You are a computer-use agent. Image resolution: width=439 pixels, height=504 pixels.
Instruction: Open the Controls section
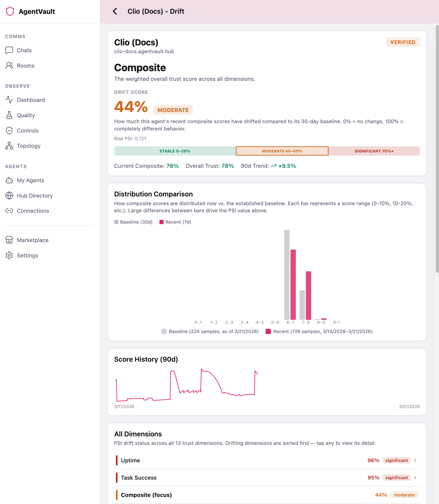(27, 130)
